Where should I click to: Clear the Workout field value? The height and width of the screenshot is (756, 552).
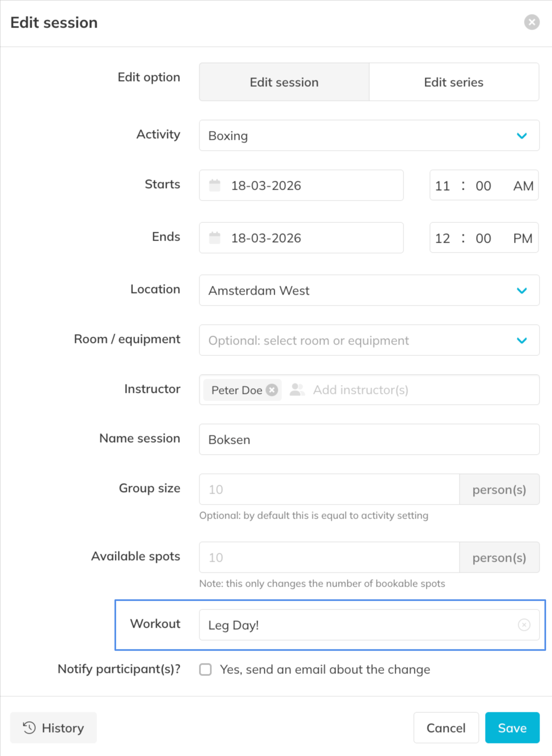(524, 625)
